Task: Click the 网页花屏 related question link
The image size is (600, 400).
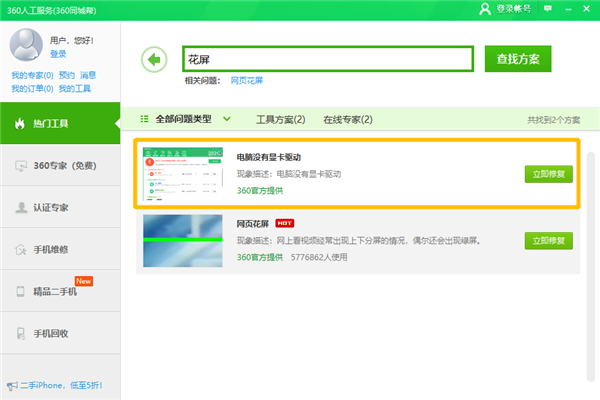Action: [246, 80]
